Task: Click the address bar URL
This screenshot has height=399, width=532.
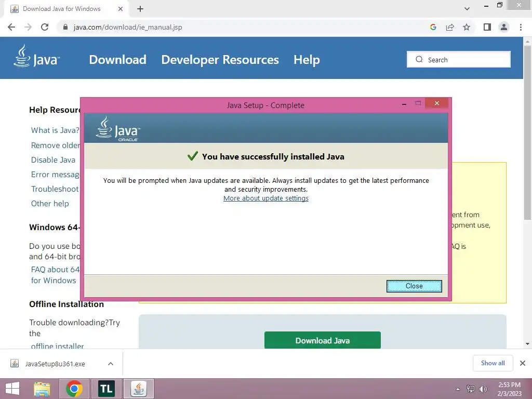Action: click(x=128, y=27)
